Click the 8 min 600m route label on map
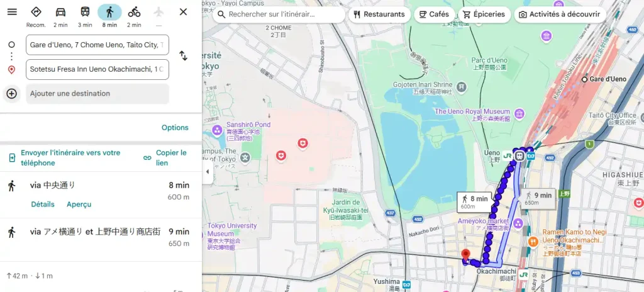 pyautogui.click(x=474, y=202)
